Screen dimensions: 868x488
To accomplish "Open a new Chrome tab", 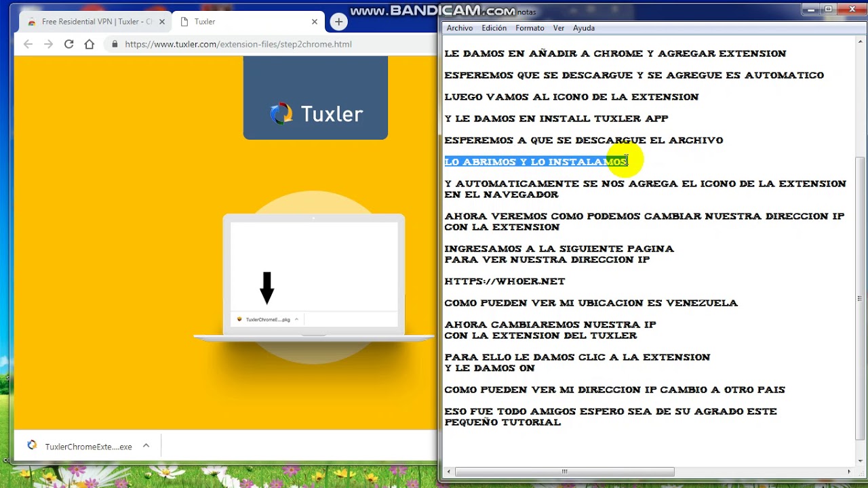I will pyautogui.click(x=338, y=22).
